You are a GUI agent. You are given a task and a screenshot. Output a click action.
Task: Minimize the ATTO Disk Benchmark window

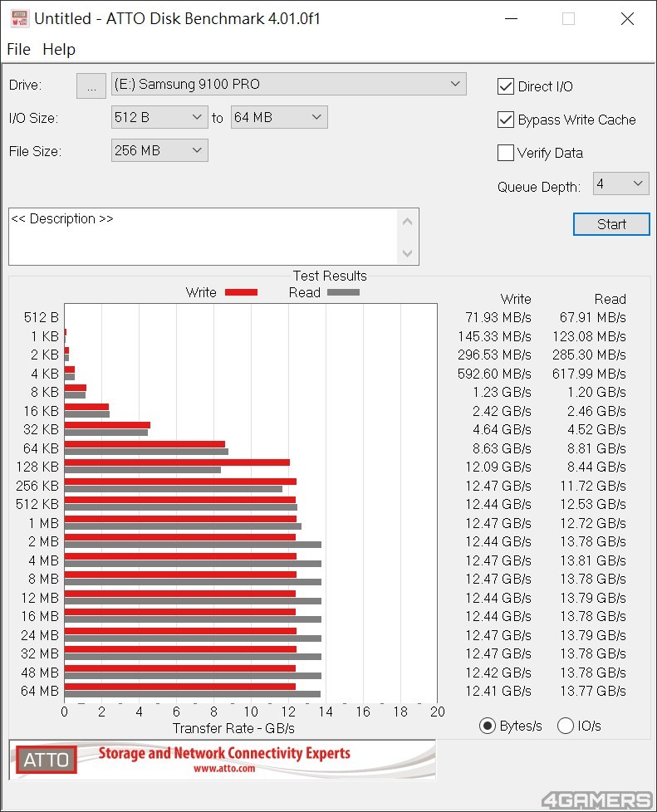pyautogui.click(x=509, y=19)
